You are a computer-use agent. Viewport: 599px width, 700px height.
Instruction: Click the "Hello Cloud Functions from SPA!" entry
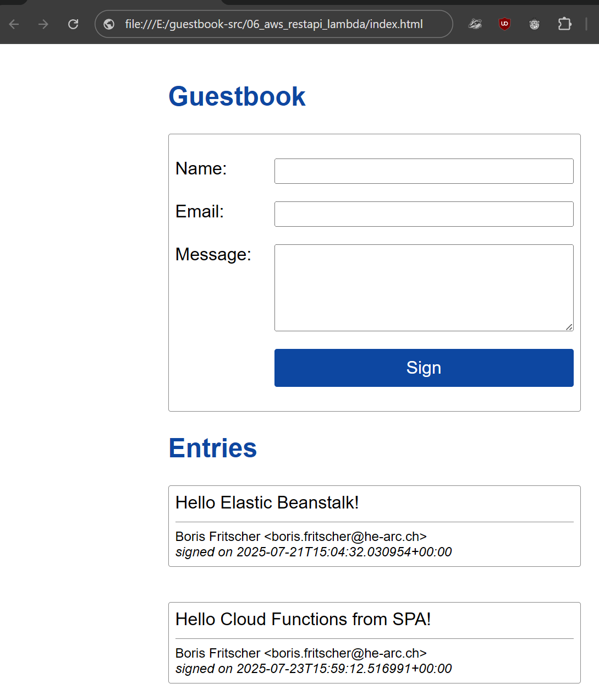tap(303, 619)
